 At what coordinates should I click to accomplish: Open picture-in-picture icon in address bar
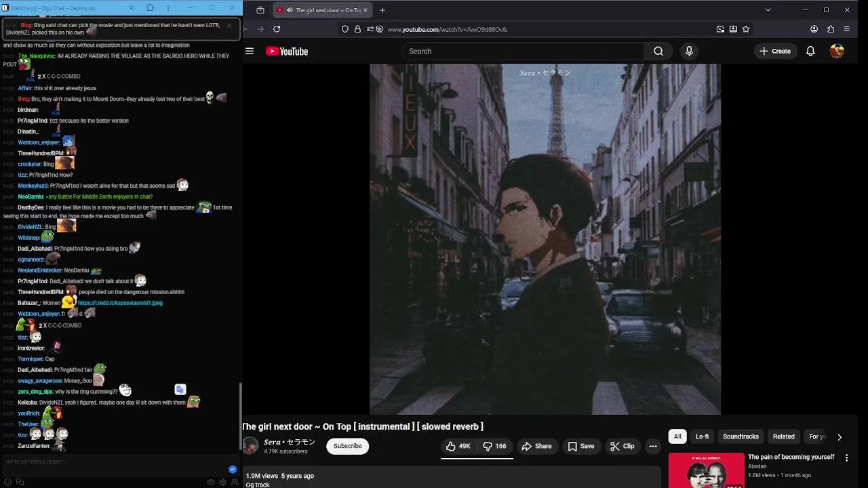(x=720, y=29)
